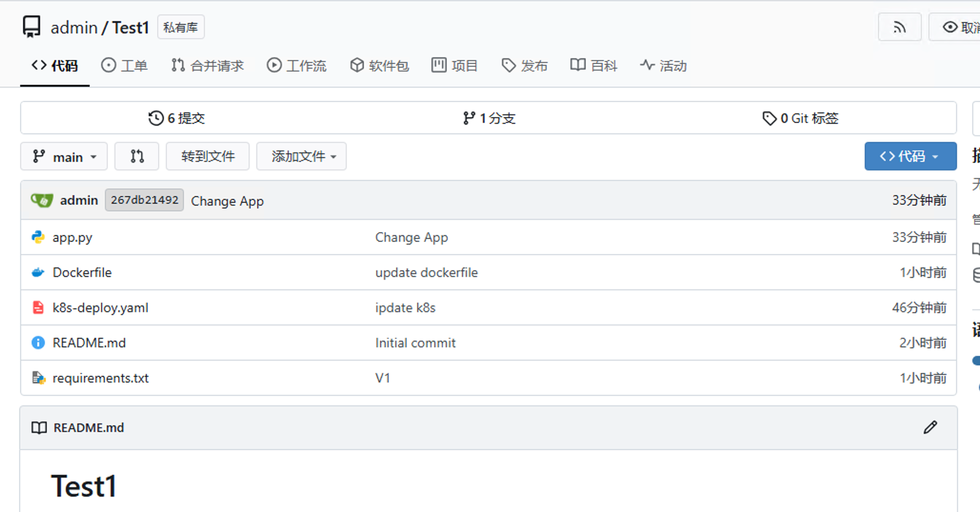
Task: Expand the blue 代码 clone dropdown
Action: click(910, 156)
